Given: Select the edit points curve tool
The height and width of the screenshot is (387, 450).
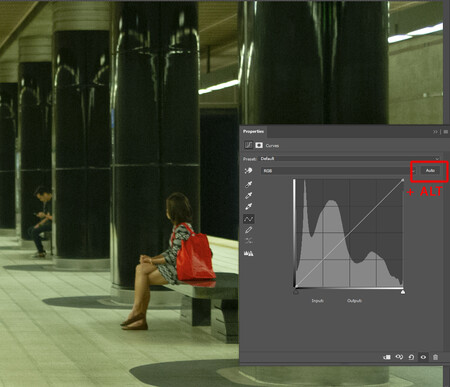Looking at the screenshot, I should (x=249, y=219).
